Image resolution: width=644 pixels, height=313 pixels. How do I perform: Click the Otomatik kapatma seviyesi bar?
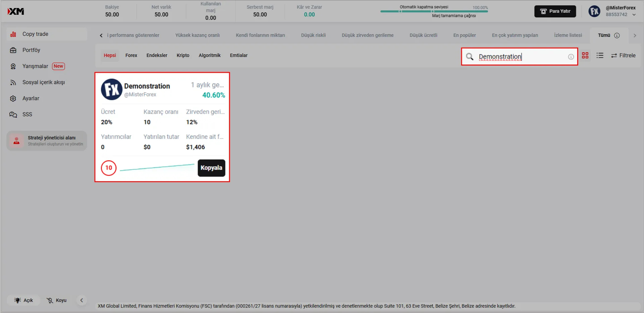coord(434,11)
